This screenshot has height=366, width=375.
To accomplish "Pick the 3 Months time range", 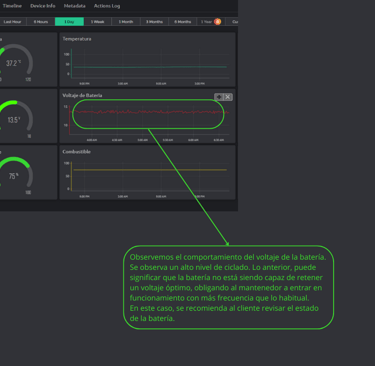I will (x=154, y=22).
